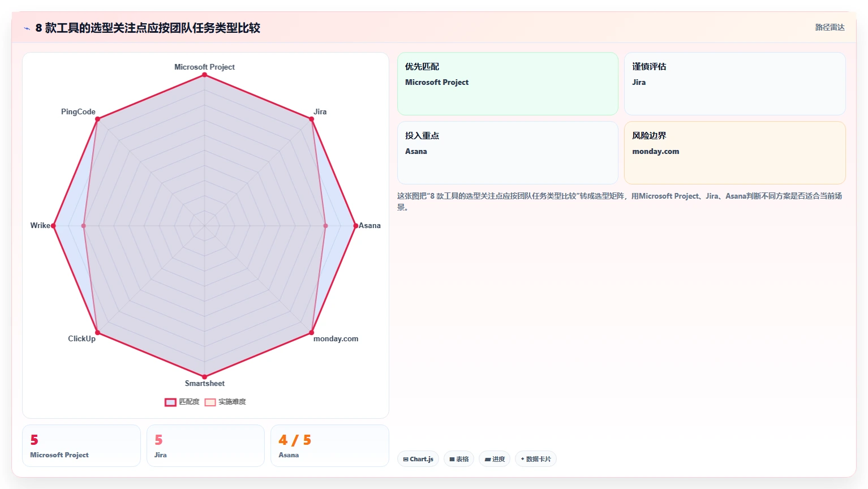Click the Asana inner 实施难度 data point
The width and height of the screenshot is (868, 489).
coord(325,226)
